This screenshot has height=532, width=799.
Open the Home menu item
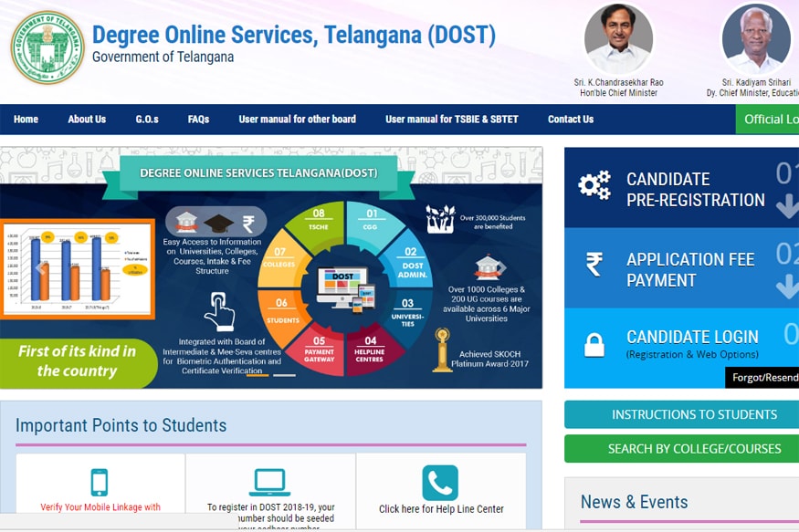tap(26, 119)
